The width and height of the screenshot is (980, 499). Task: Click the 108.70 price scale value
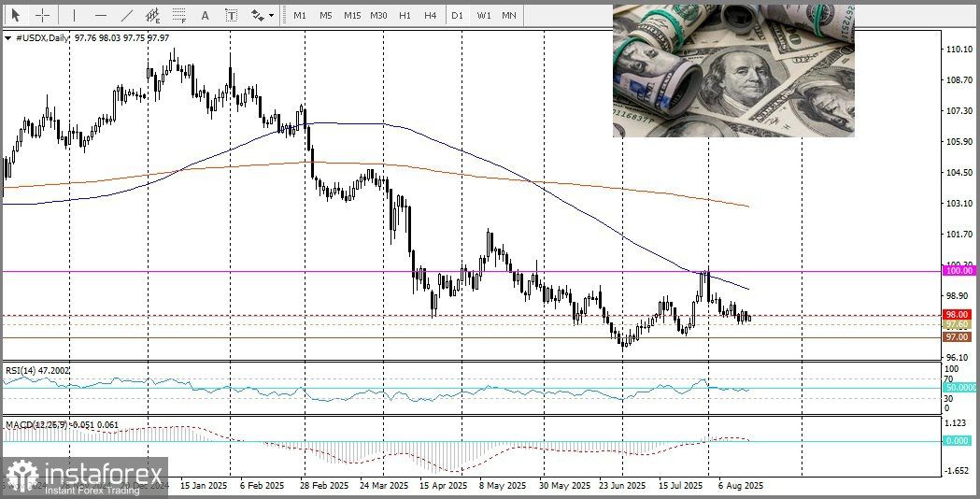960,80
